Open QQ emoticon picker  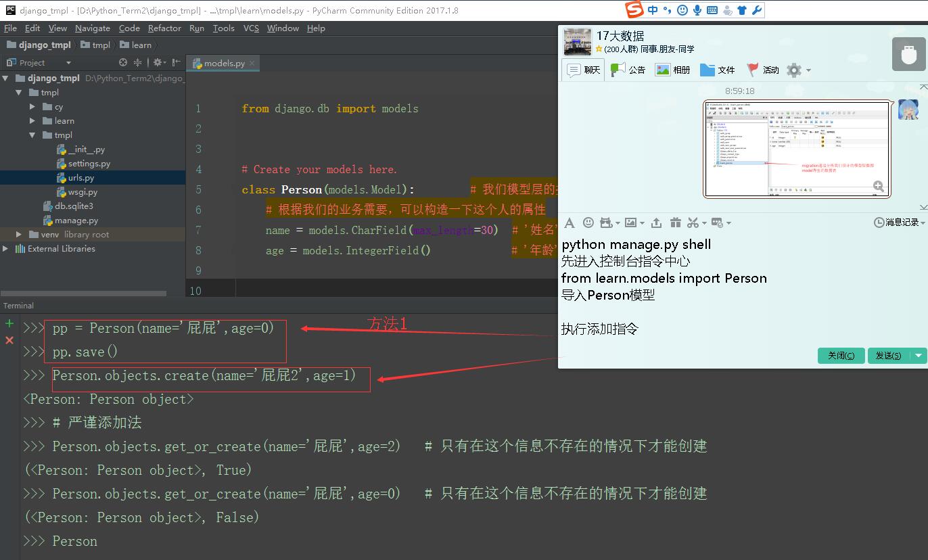tap(588, 223)
